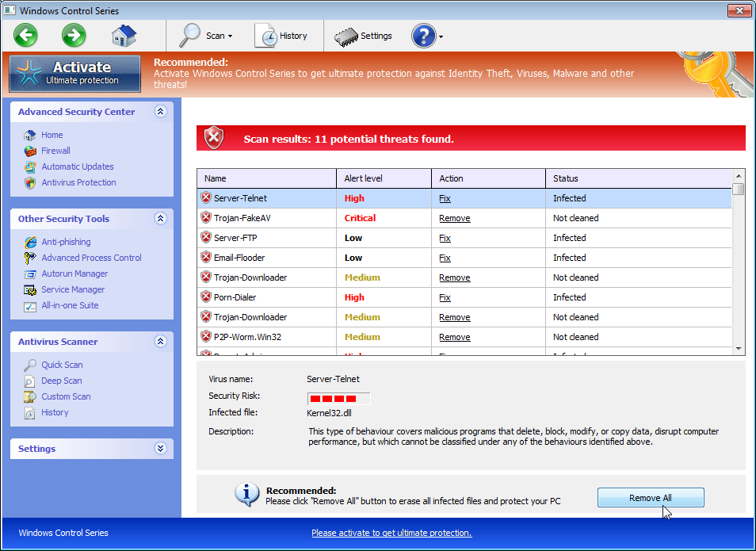Click the green back arrow icon
The image size is (756, 551).
click(25, 35)
